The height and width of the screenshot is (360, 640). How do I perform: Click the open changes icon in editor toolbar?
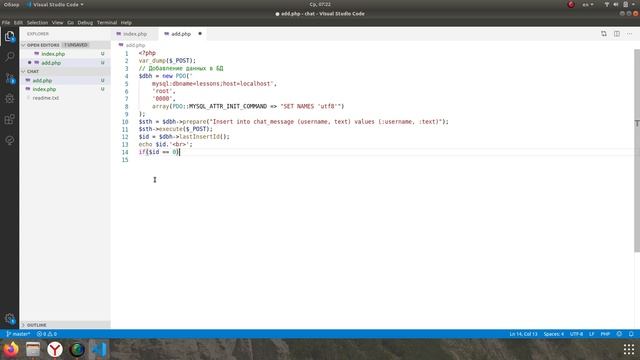(604, 34)
